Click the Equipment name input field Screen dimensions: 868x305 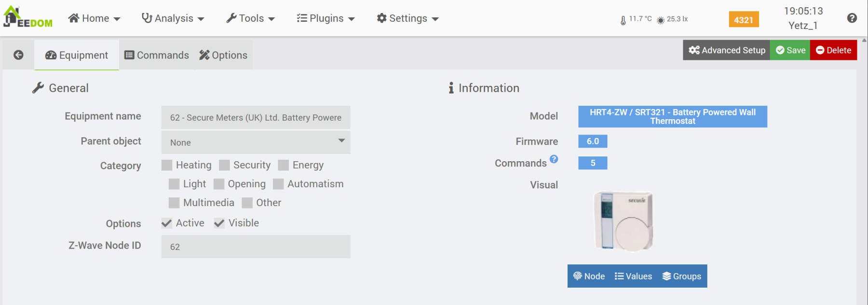[x=256, y=117]
